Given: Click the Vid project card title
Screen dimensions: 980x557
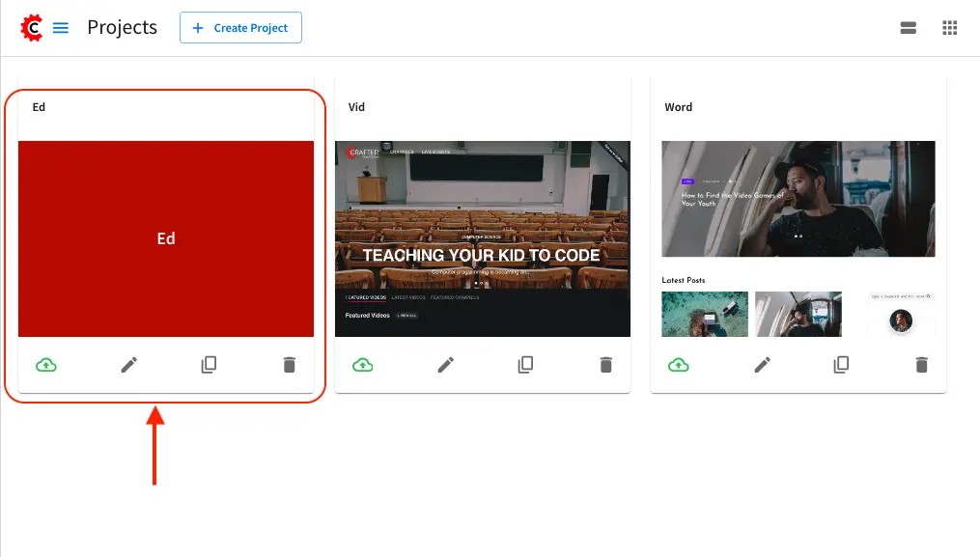Looking at the screenshot, I should click(x=356, y=107).
